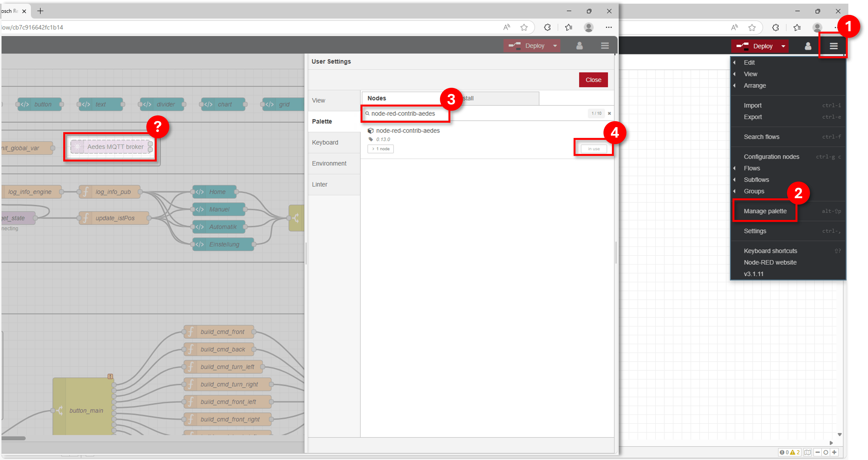The image size is (868, 460).
Task: Open Keyboard shortcuts menu entry
Action: [788, 251]
